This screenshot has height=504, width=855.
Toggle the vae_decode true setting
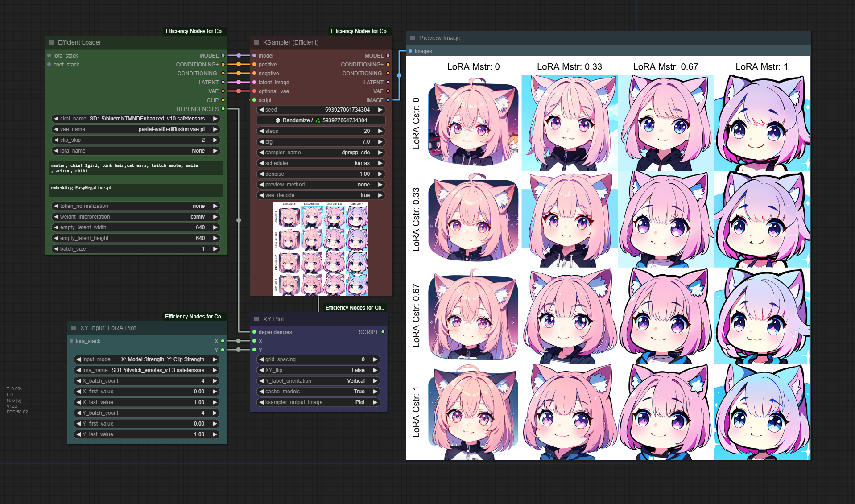[x=320, y=195]
